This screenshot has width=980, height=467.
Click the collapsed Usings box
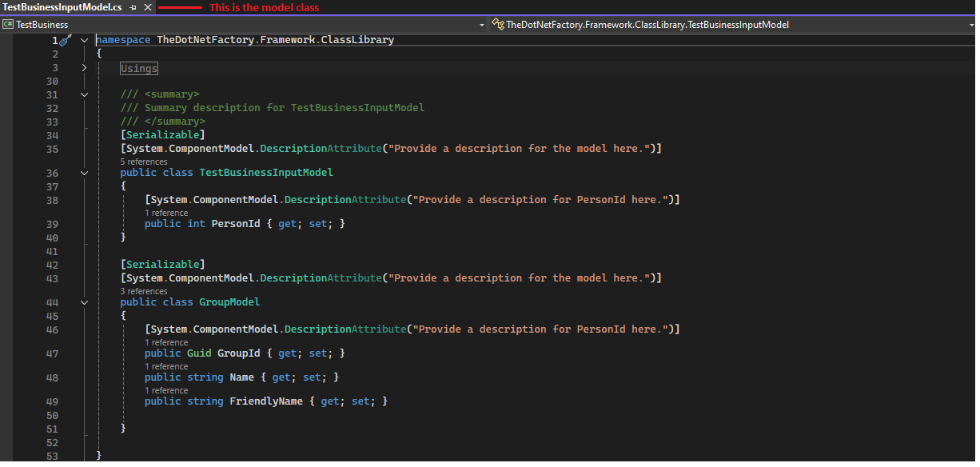pos(139,69)
